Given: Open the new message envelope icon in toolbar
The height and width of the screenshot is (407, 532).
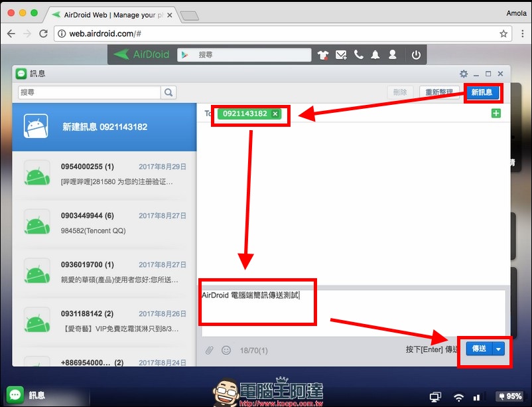Looking at the screenshot, I should point(341,54).
